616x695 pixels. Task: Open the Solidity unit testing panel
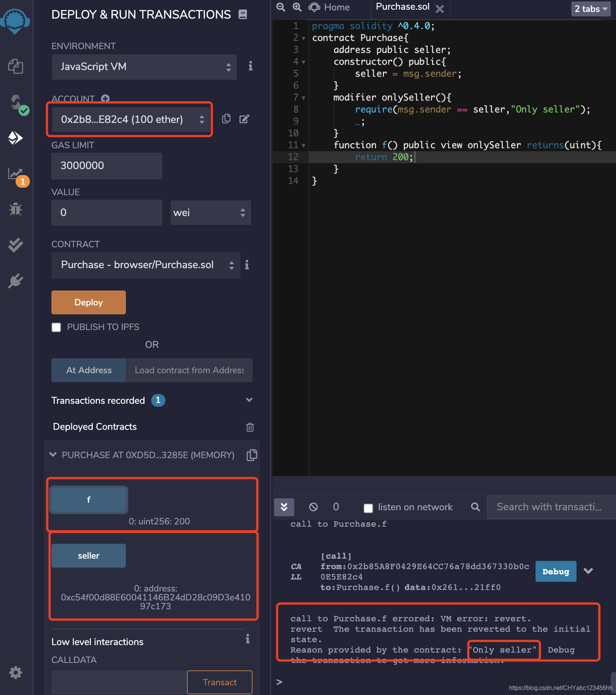click(16, 245)
